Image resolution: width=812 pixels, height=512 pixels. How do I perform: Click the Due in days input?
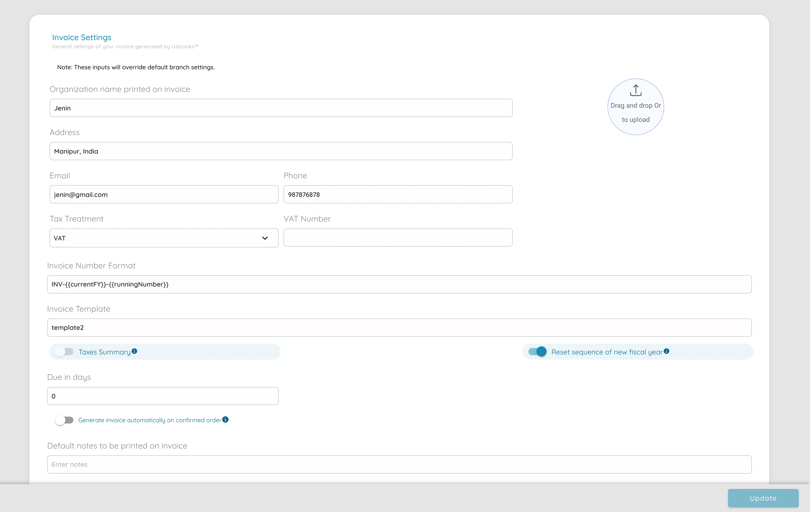coord(163,396)
